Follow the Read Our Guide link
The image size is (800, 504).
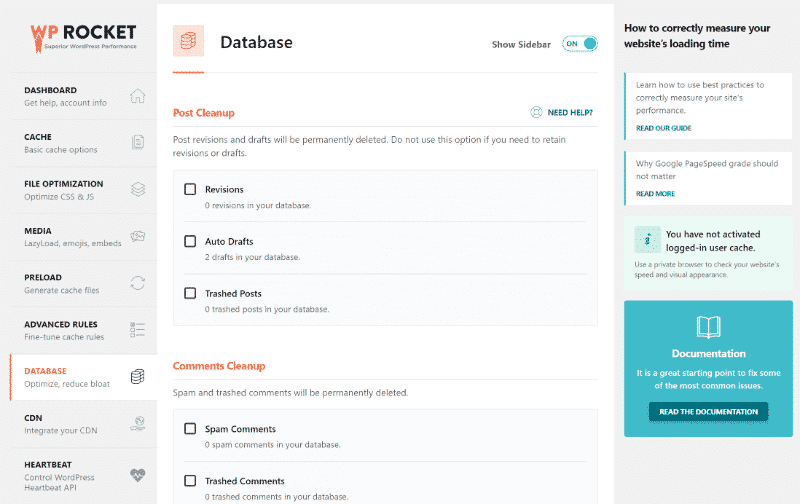pyautogui.click(x=663, y=128)
